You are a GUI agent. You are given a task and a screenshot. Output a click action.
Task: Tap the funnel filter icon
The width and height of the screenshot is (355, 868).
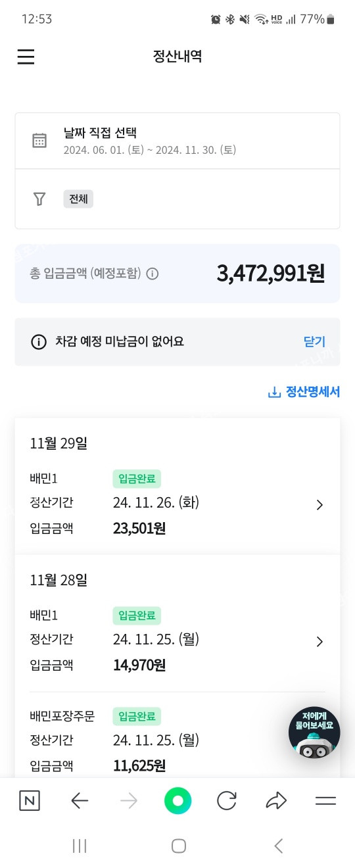[x=39, y=199]
